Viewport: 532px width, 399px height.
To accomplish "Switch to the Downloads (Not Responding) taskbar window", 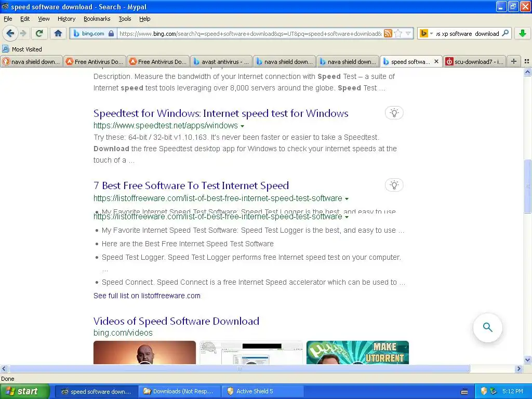I will point(179,391).
